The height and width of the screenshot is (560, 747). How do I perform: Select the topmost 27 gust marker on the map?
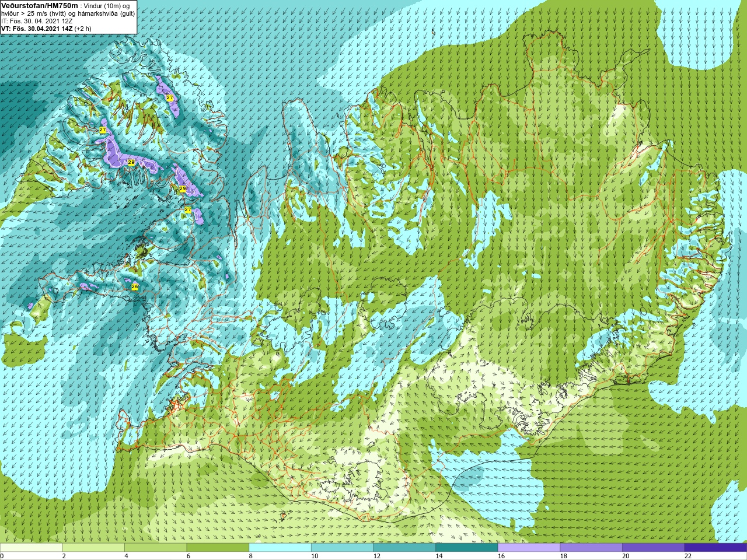coord(169,97)
